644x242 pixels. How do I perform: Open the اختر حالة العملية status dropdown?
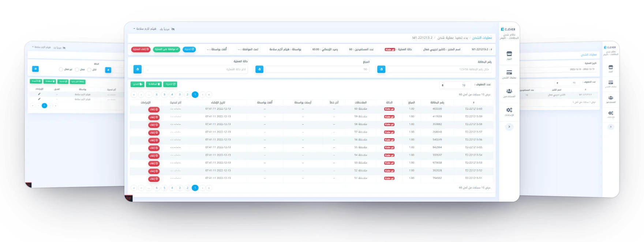pyautogui.click(x=195, y=69)
